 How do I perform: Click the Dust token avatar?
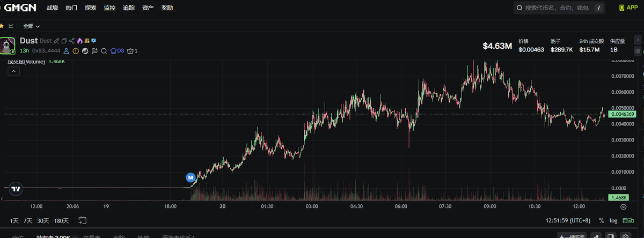tap(7, 46)
